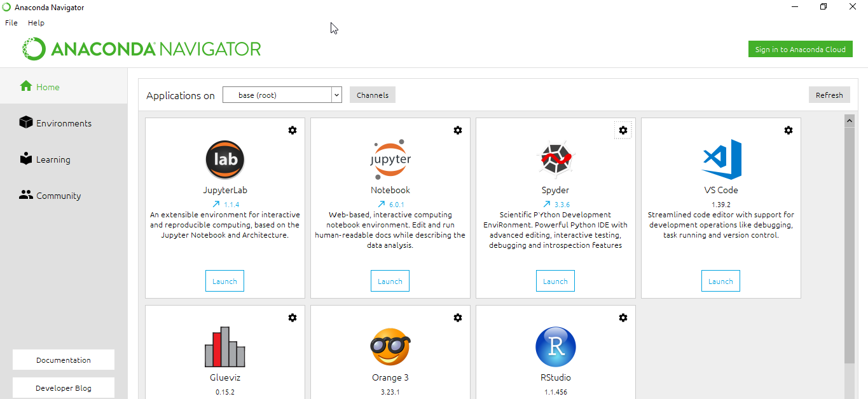Click the Orange 3 name label
This screenshot has height=399, width=868.
click(390, 377)
